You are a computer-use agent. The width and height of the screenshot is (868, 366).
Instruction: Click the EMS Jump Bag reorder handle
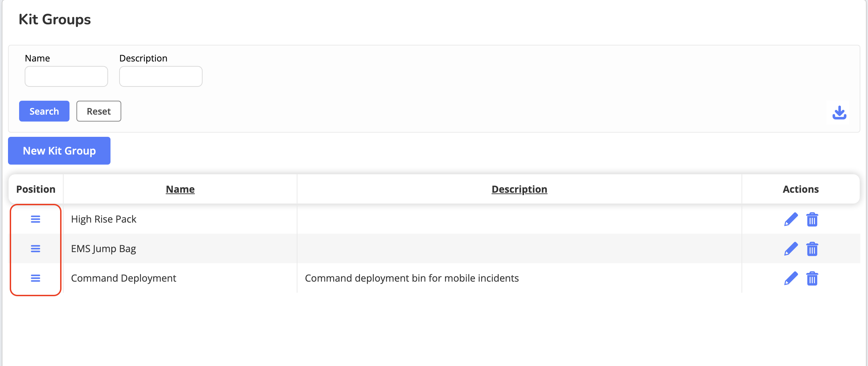coord(35,249)
